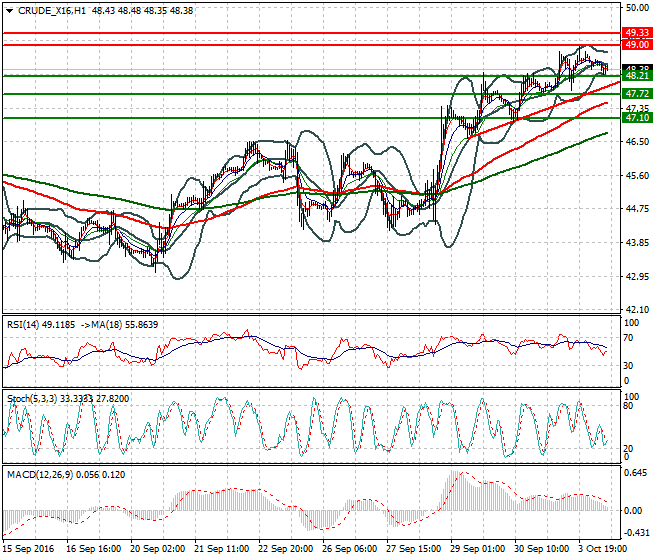The image size is (660, 560).
Task: Select the 0.645 MACD scale value
Action: [x=636, y=473]
